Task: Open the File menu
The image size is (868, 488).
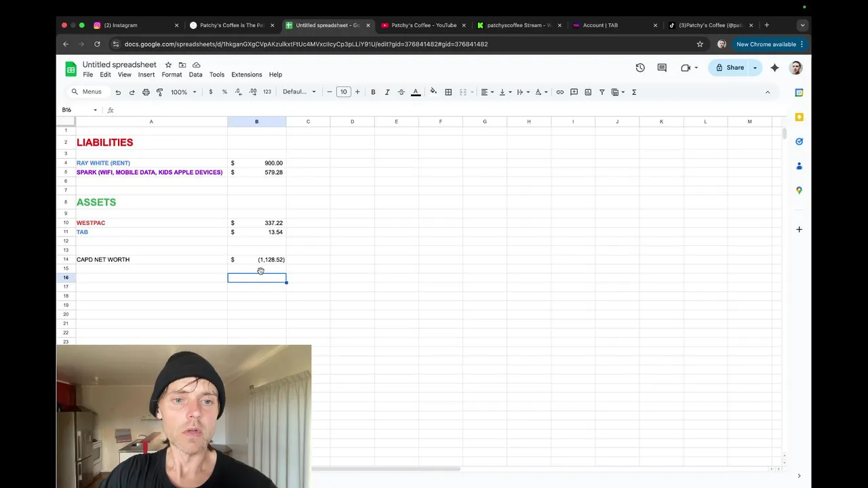Action: tap(88, 75)
